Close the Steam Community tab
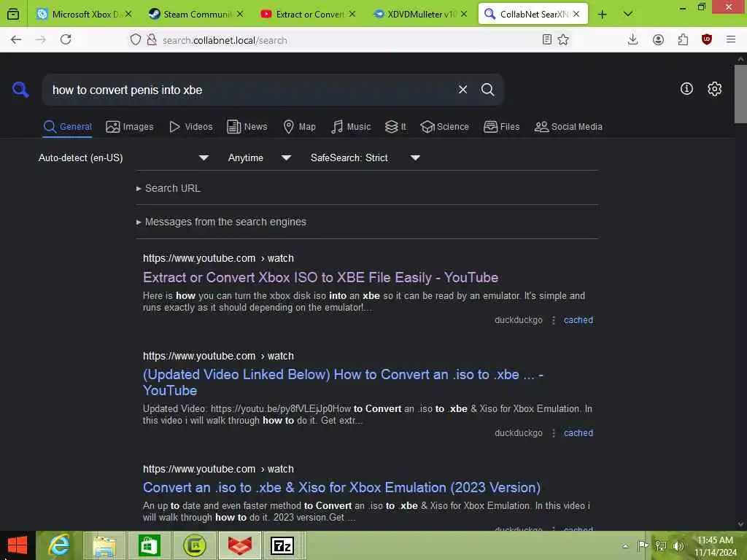This screenshot has width=747, height=560. point(239,15)
